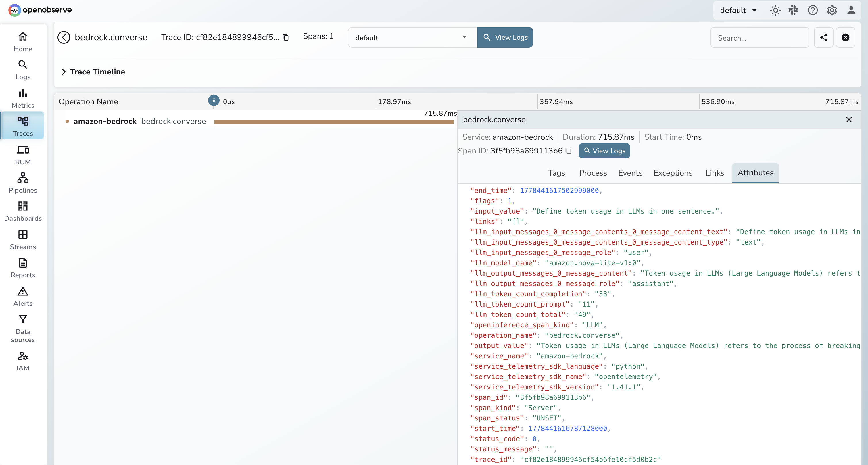Screen dimensions: 868x465
Task: Click View Logs button in header
Action: pyautogui.click(x=505, y=37)
